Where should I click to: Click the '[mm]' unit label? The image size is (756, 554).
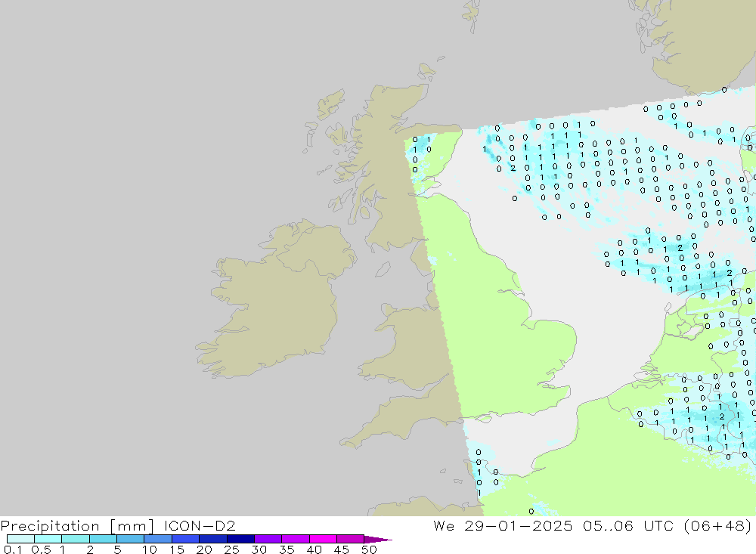pos(132,525)
